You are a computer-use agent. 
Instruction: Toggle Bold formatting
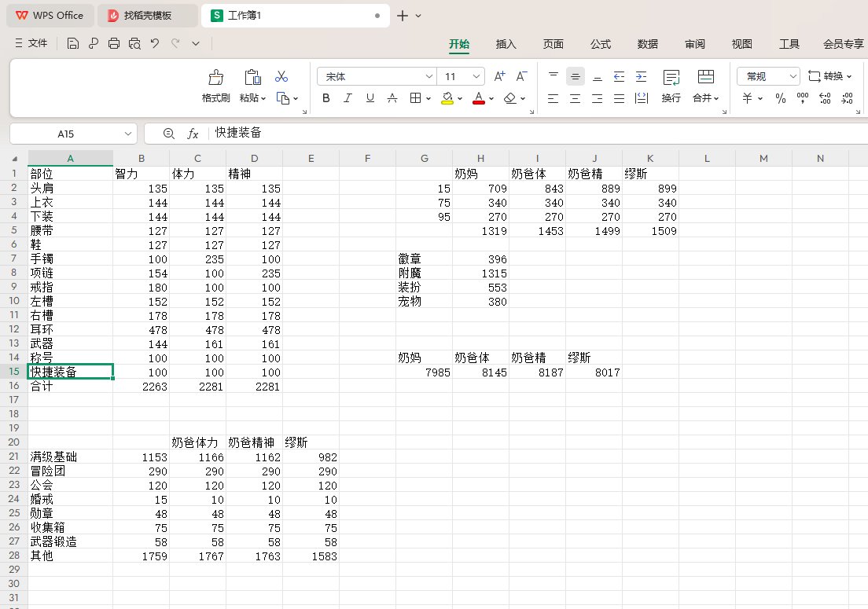point(326,98)
